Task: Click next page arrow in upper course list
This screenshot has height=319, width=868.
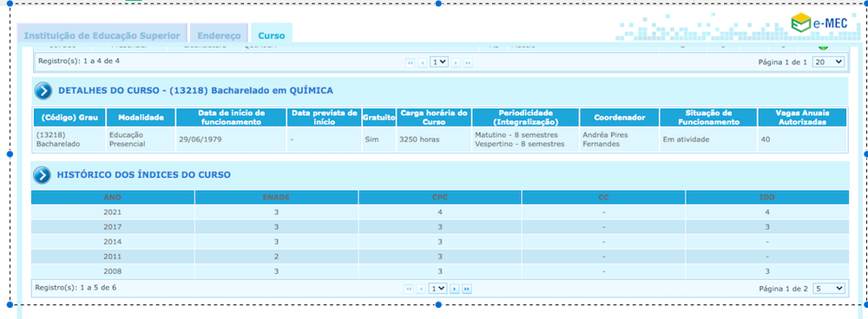Action: click(456, 63)
